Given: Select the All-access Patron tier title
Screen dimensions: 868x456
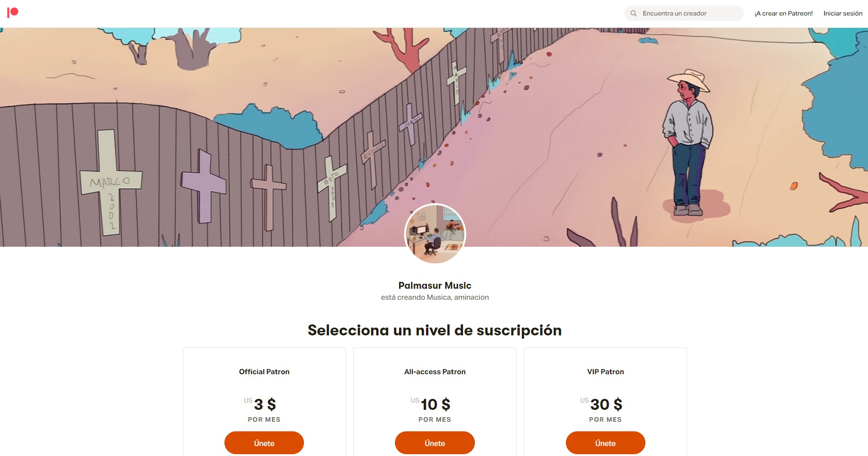Looking at the screenshot, I should coord(435,372).
